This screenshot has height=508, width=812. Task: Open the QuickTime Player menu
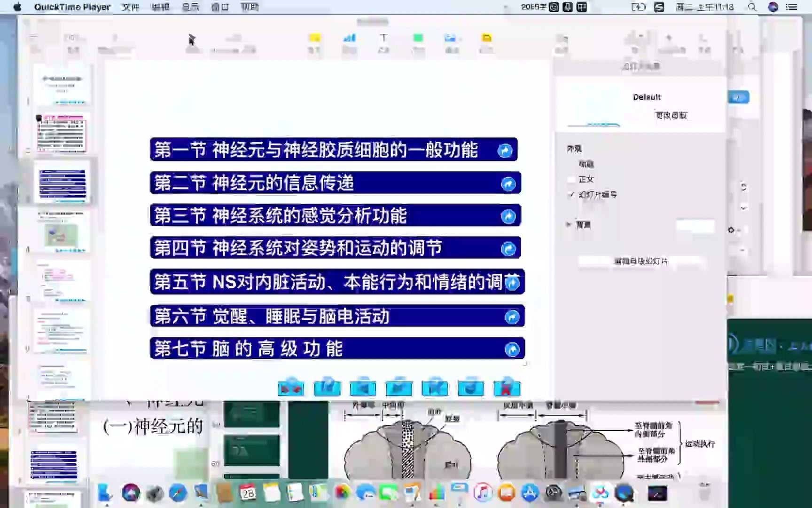click(x=72, y=7)
